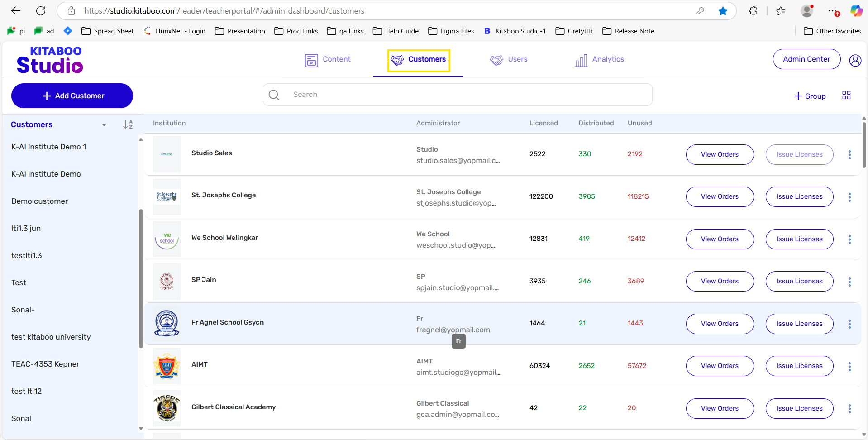Click the password key icon in the address bar

(700, 11)
